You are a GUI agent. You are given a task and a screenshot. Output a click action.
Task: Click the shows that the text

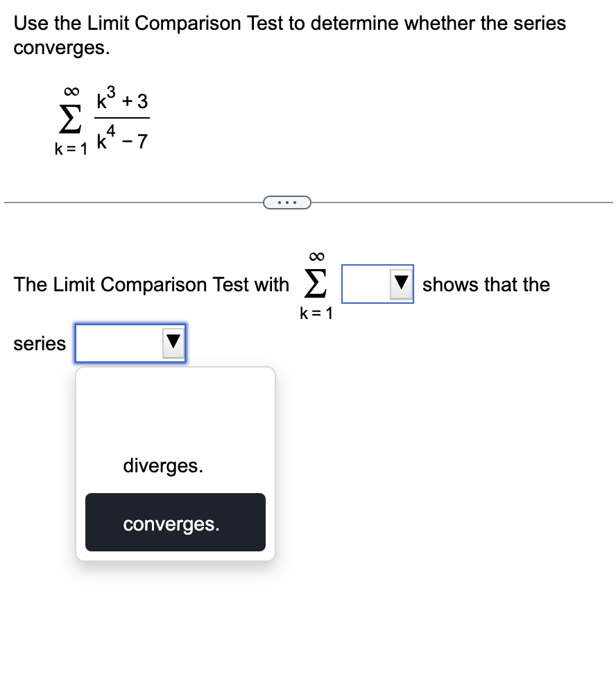(x=486, y=284)
